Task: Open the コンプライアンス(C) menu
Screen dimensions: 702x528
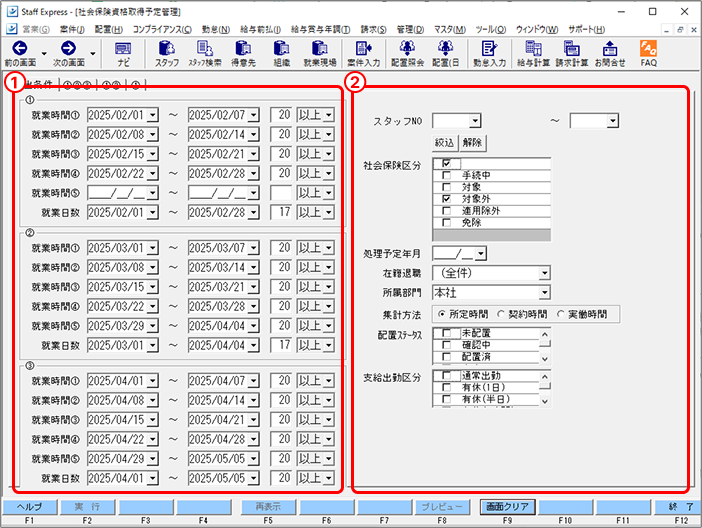Action: click(x=162, y=30)
